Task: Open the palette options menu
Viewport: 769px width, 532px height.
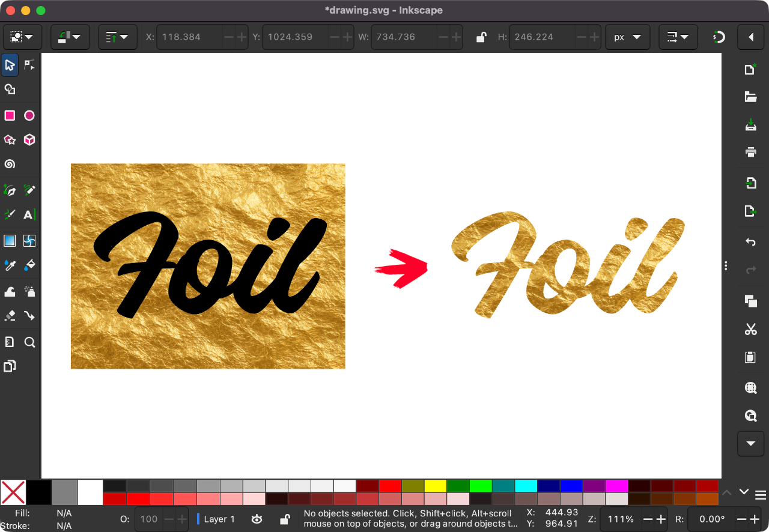Action: pyautogui.click(x=760, y=495)
